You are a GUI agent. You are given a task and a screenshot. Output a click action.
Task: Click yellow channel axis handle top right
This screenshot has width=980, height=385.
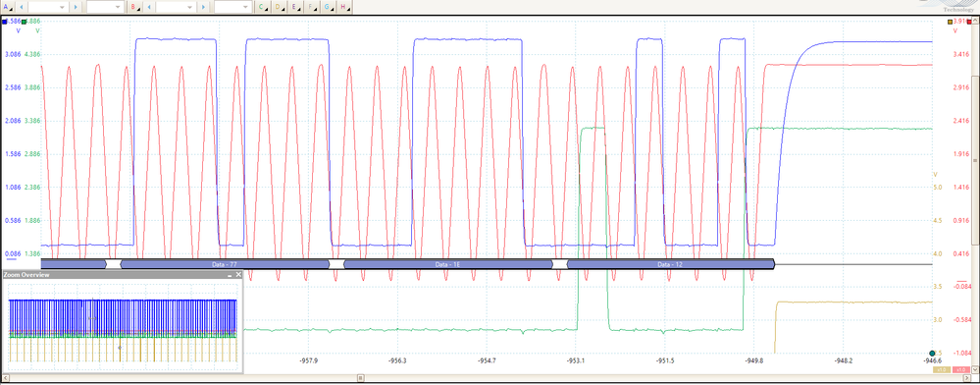click(x=950, y=22)
